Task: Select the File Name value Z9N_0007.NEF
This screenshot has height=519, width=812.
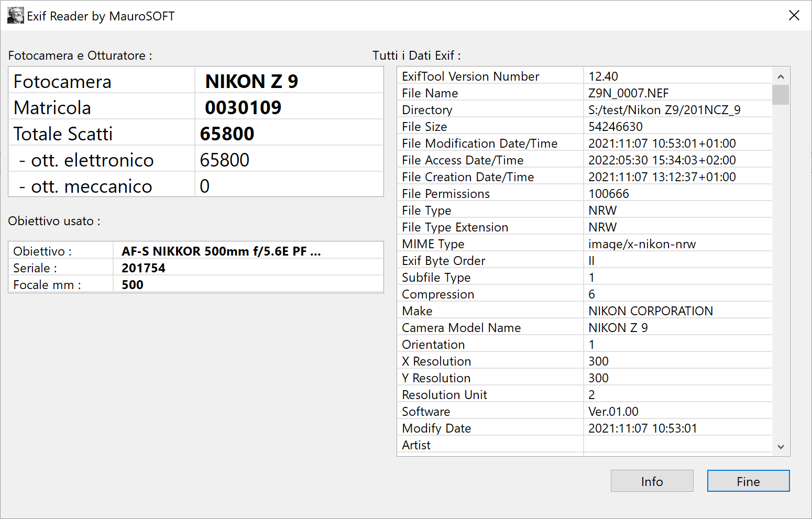Action: pyautogui.click(x=629, y=93)
